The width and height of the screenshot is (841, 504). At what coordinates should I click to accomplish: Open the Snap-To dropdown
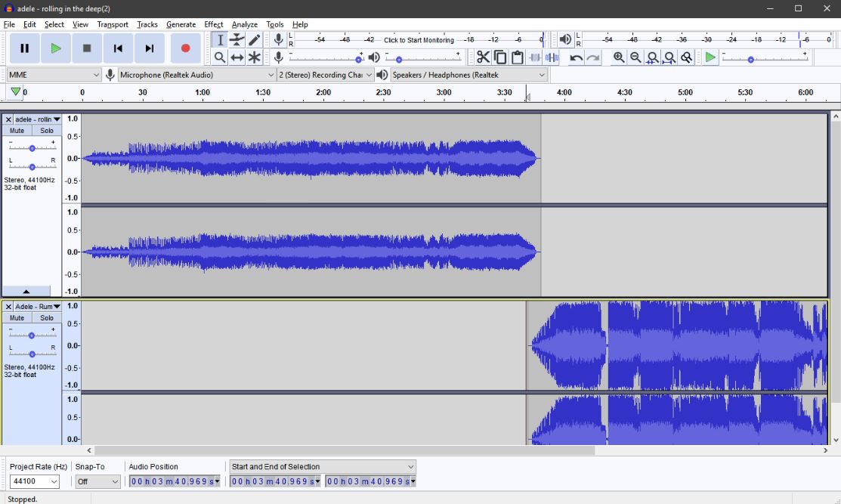97,481
